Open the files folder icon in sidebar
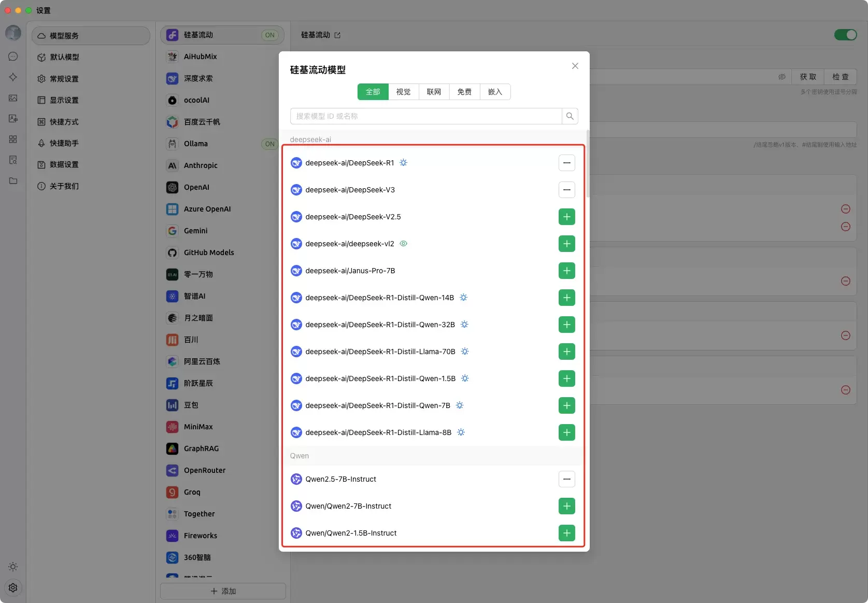868x603 pixels. click(x=13, y=181)
